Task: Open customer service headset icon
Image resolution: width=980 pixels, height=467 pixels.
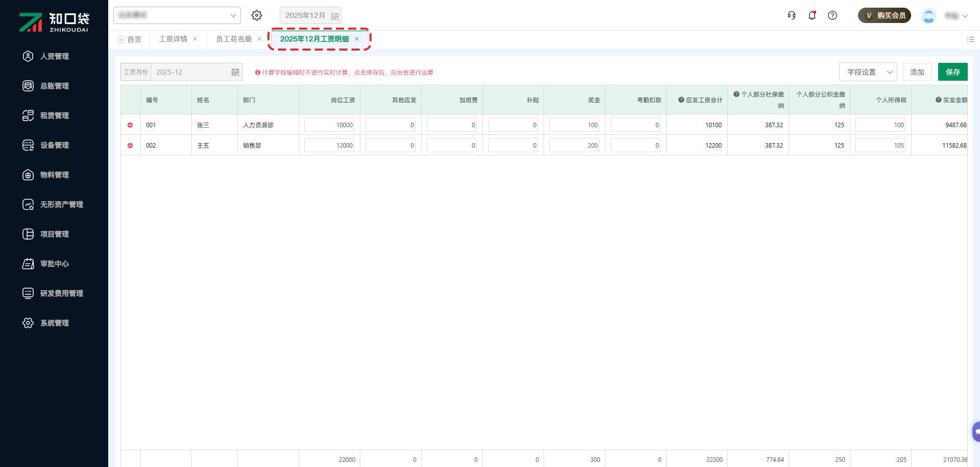Action: point(792,15)
